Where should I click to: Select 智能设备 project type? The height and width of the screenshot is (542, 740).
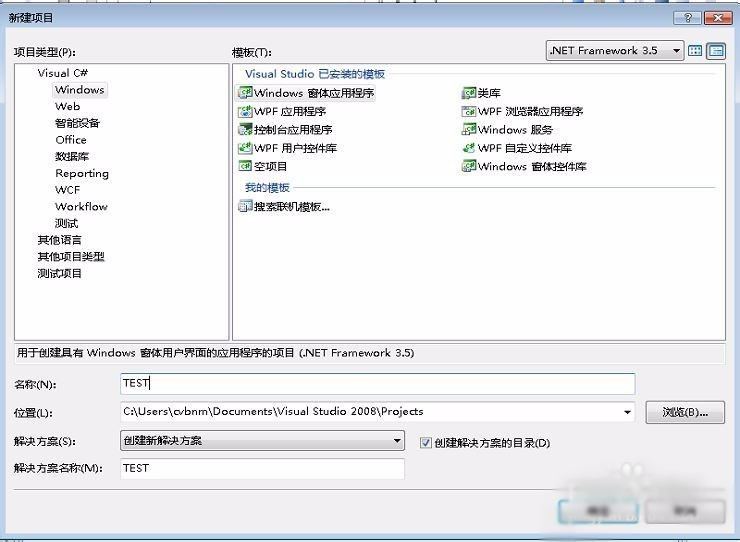click(77, 123)
